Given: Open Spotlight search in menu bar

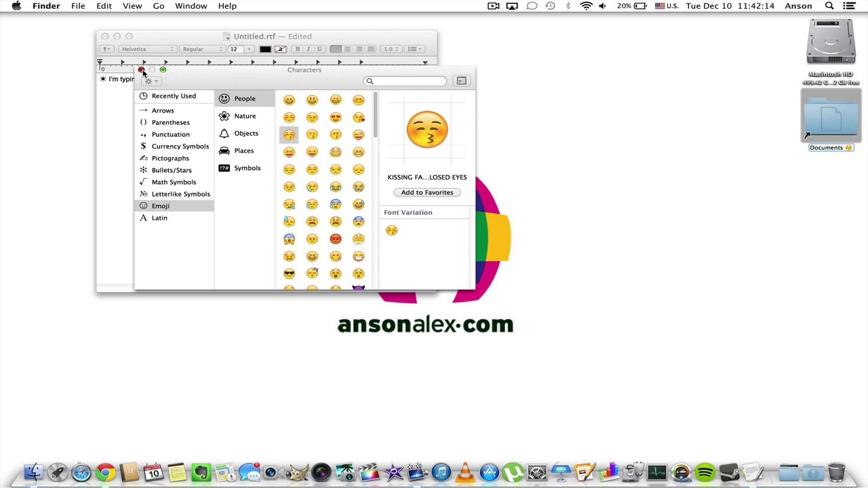Looking at the screenshot, I should (829, 6).
